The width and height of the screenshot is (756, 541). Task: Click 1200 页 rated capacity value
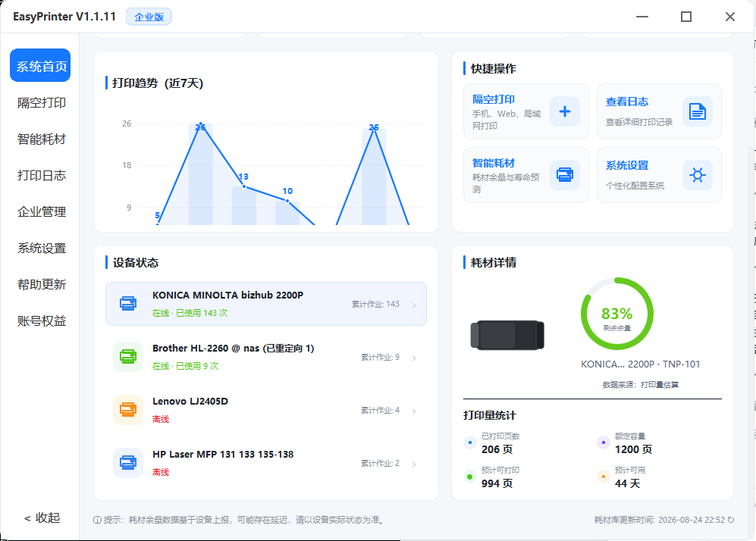point(633,449)
